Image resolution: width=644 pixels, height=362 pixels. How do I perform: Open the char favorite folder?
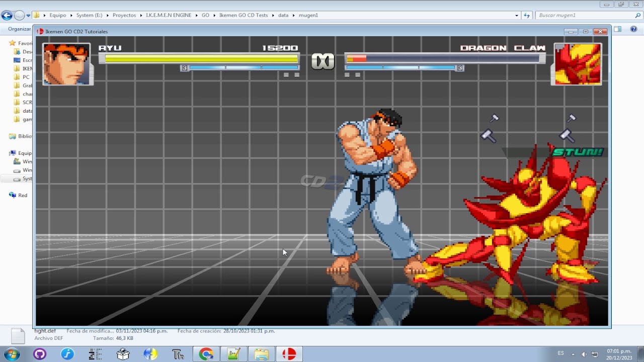click(x=23, y=94)
